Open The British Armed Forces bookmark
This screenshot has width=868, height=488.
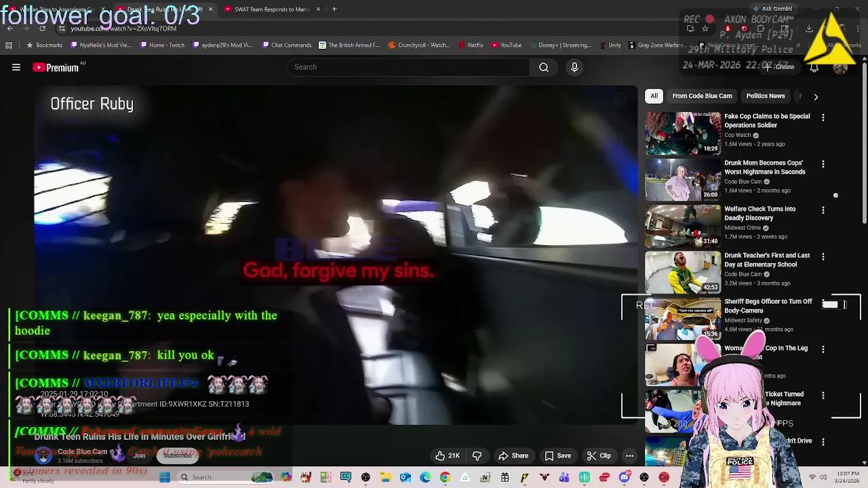(x=349, y=45)
